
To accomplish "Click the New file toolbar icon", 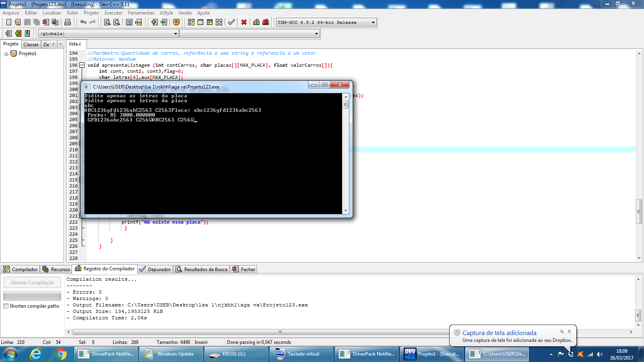I will pyautogui.click(x=8, y=22).
